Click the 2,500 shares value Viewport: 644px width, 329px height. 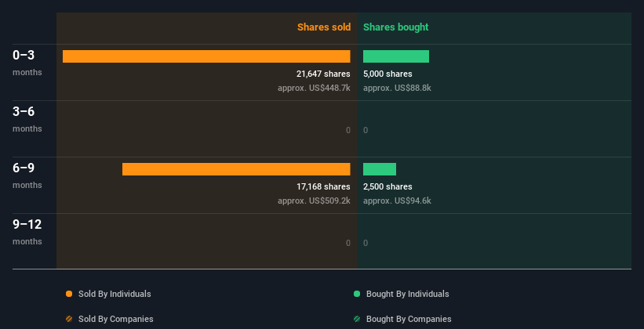point(387,186)
